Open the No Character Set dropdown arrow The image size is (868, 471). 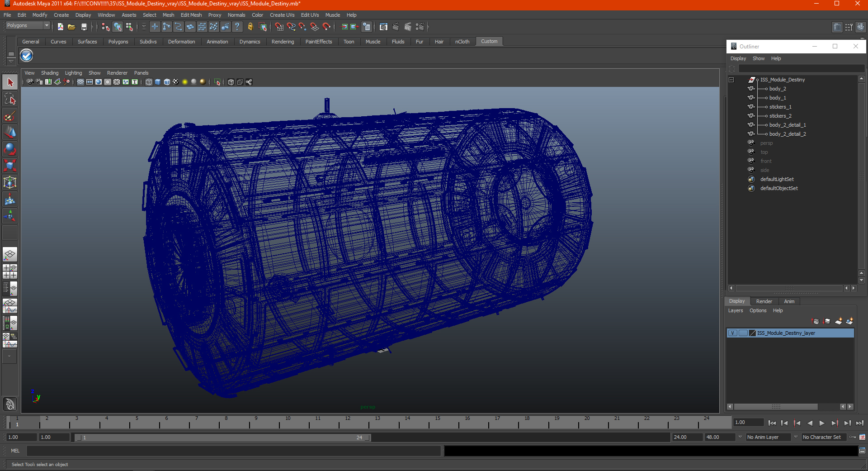[796, 437]
